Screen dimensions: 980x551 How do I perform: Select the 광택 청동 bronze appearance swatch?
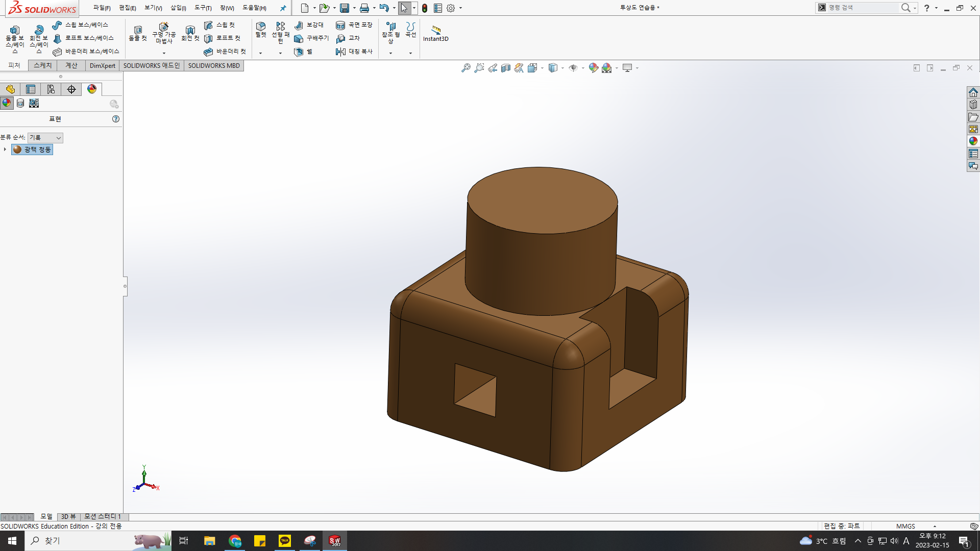click(x=18, y=149)
